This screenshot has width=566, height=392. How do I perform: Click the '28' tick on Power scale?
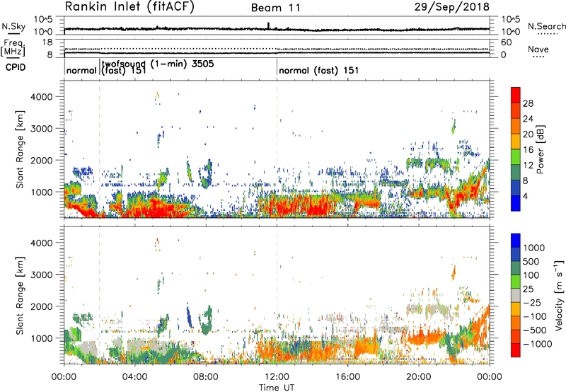click(528, 103)
